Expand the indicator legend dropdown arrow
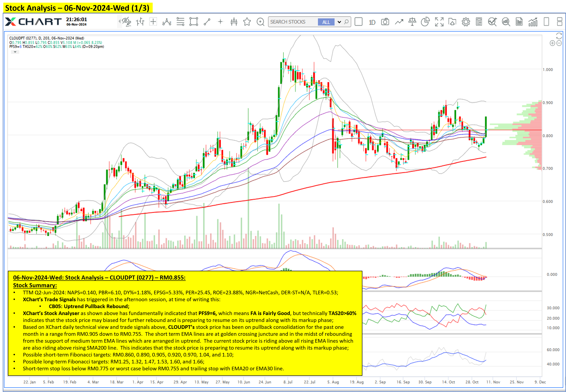The width and height of the screenshot is (566, 392). (x=15, y=52)
